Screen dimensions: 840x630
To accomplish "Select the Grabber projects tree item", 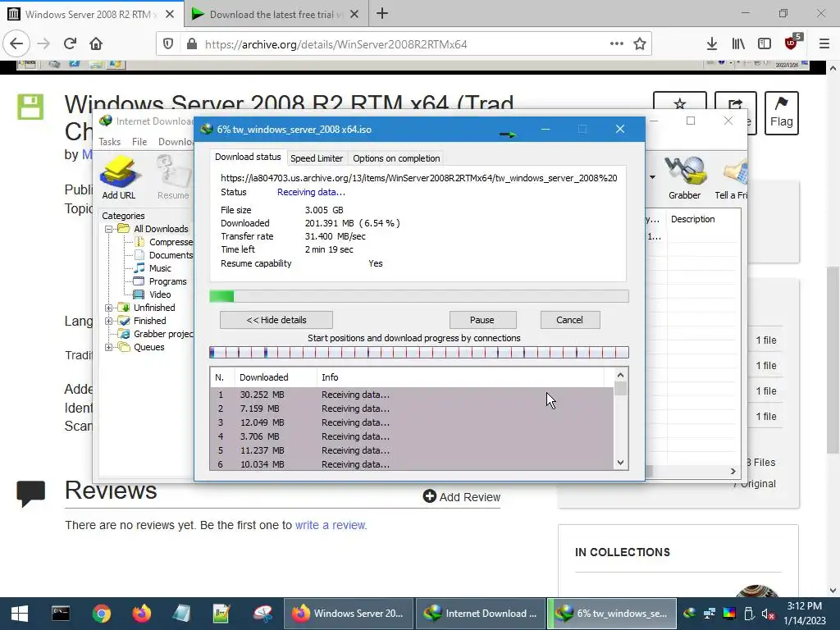I will click(x=163, y=335).
